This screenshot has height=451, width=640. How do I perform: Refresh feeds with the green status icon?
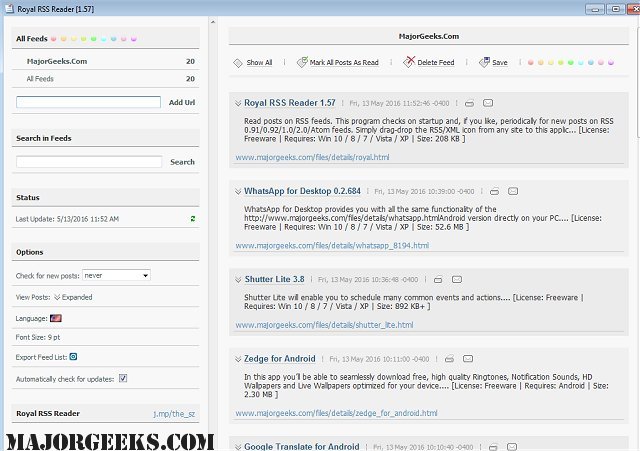[193, 219]
